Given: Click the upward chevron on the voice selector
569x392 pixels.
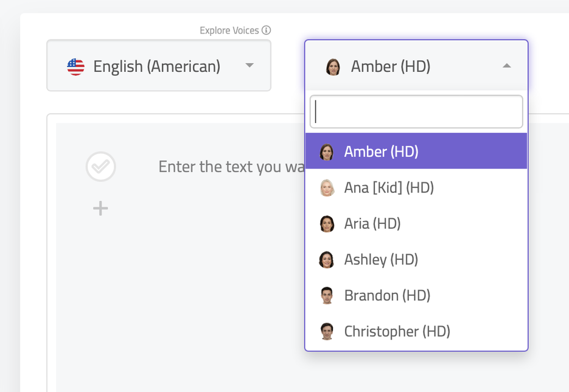Looking at the screenshot, I should [x=506, y=66].
